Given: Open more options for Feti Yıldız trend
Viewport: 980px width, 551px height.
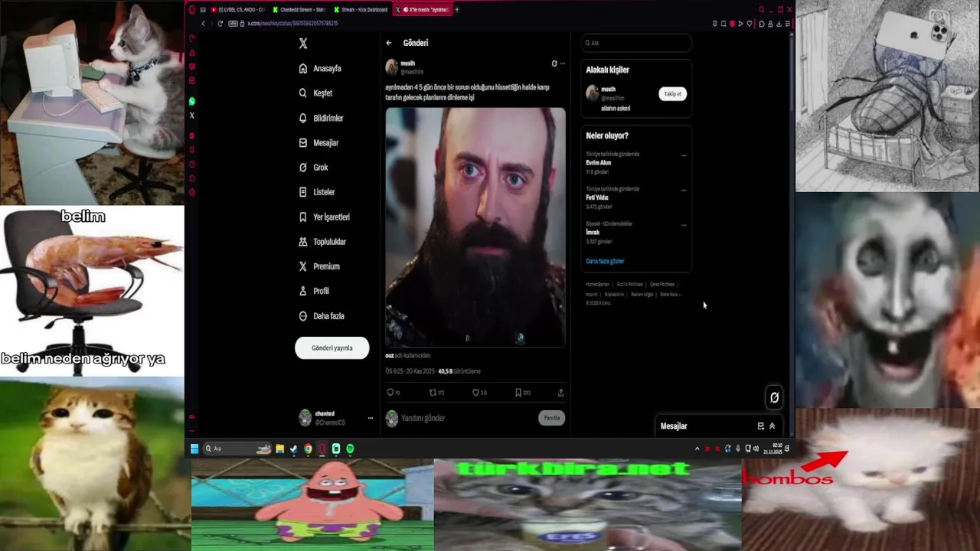Looking at the screenshot, I should tap(684, 190).
